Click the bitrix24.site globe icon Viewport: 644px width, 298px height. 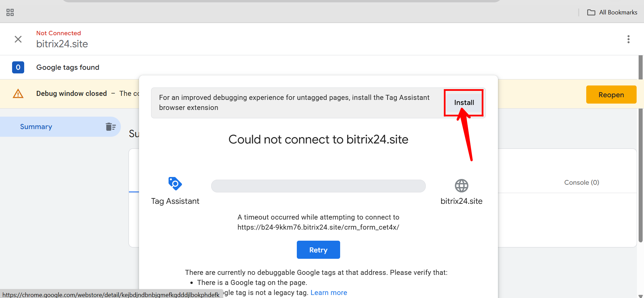(461, 185)
